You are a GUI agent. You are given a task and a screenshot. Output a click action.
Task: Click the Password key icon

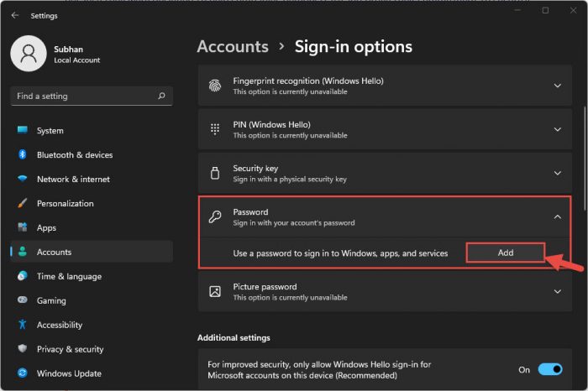pyautogui.click(x=215, y=216)
